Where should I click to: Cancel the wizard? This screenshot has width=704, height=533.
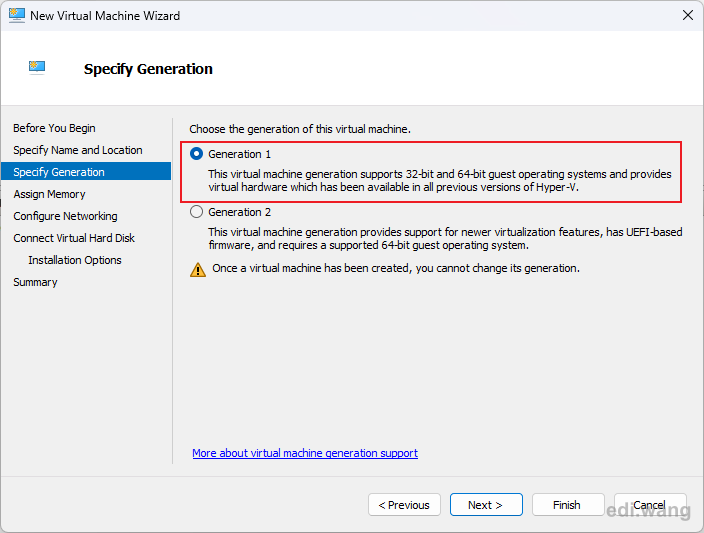click(x=650, y=505)
